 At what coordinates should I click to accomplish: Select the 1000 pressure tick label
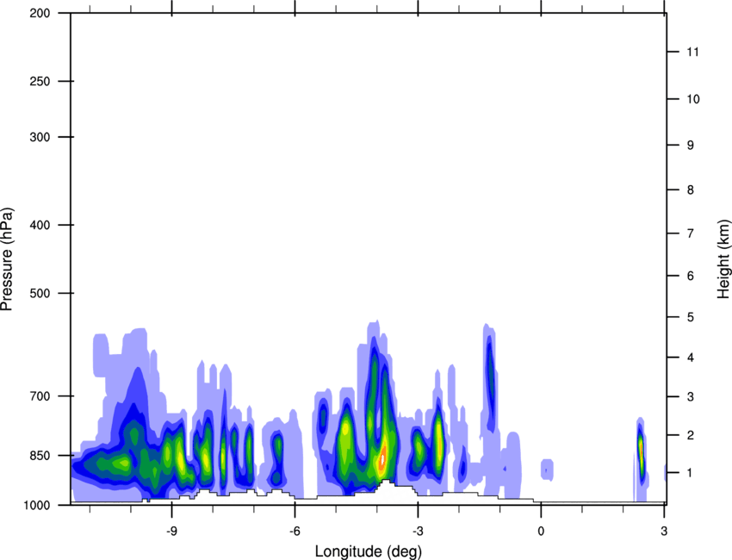click(x=37, y=506)
